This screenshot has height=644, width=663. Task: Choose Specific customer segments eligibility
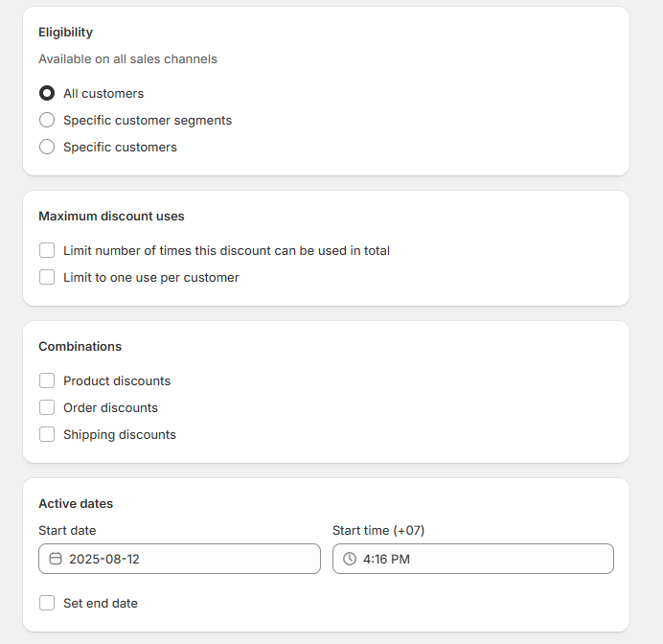(x=47, y=120)
